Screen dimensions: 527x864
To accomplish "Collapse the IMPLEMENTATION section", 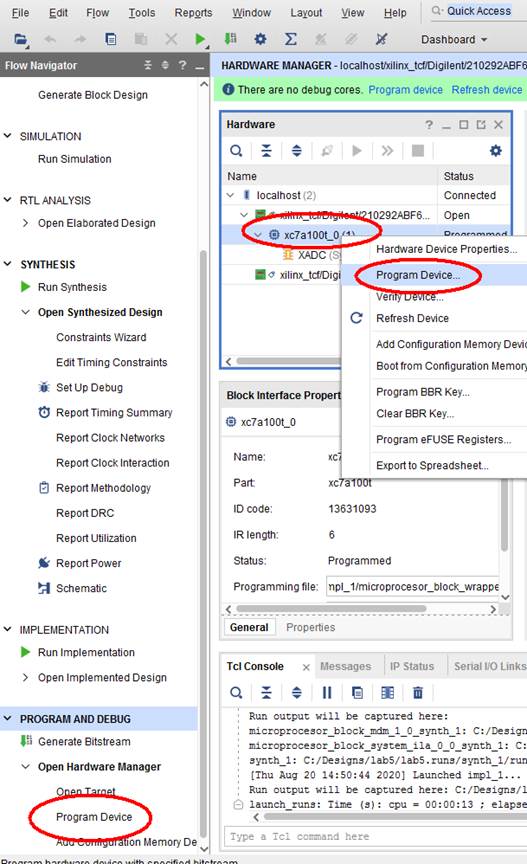I will [x=8, y=629].
